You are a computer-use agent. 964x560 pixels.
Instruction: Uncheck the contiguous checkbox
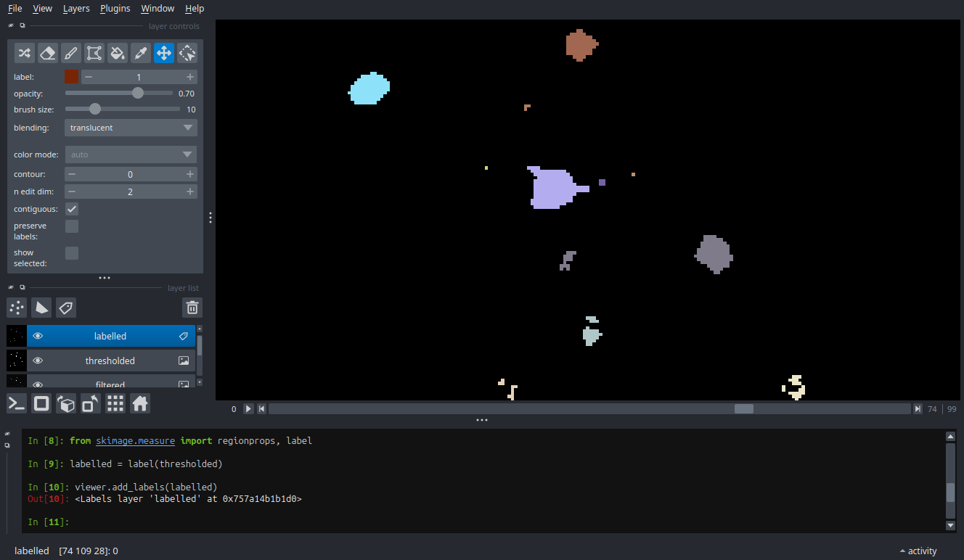click(x=71, y=209)
